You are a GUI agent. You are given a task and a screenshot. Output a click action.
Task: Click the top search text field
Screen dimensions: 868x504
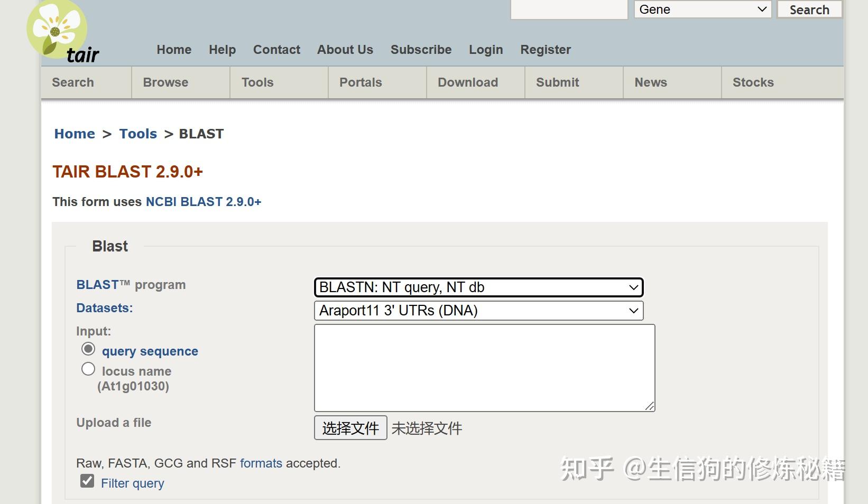pos(569,10)
